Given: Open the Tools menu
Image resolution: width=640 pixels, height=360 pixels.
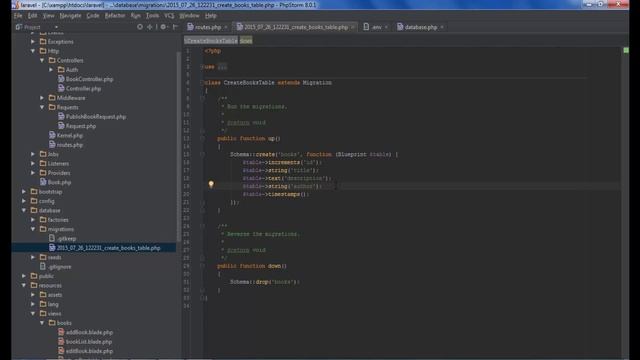Looking at the screenshot, I should coord(152,16).
